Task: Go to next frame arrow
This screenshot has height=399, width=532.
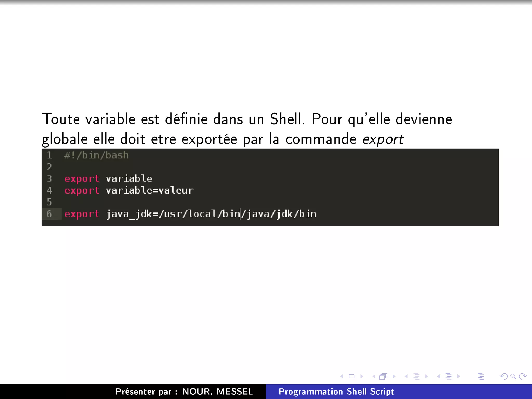Action: [x=394, y=376]
